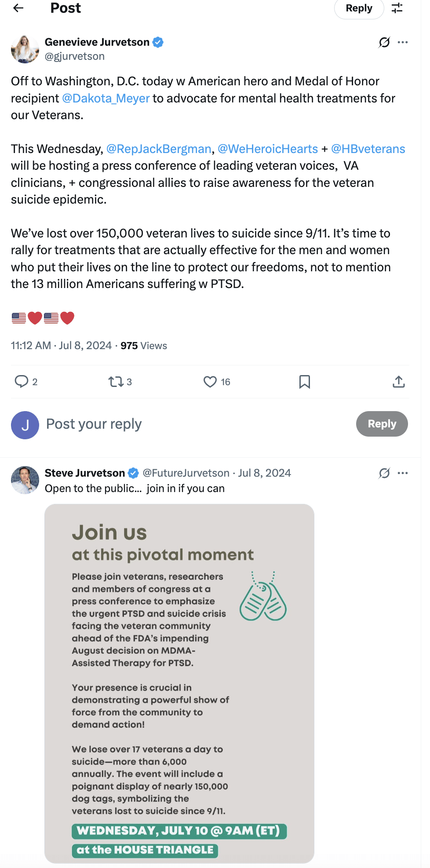Screen dimensions: 430x868
Task: Open more options on Steve's reply
Action: 403,473
